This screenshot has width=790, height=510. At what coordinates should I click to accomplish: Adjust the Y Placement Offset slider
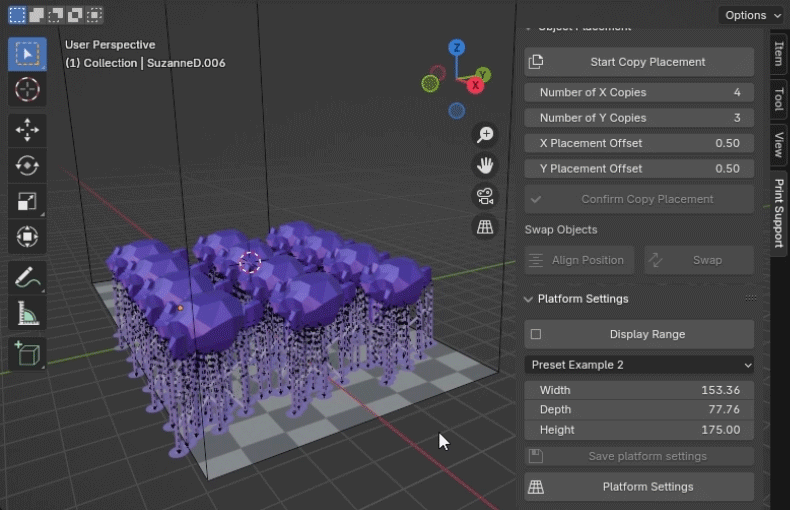pyautogui.click(x=639, y=168)
